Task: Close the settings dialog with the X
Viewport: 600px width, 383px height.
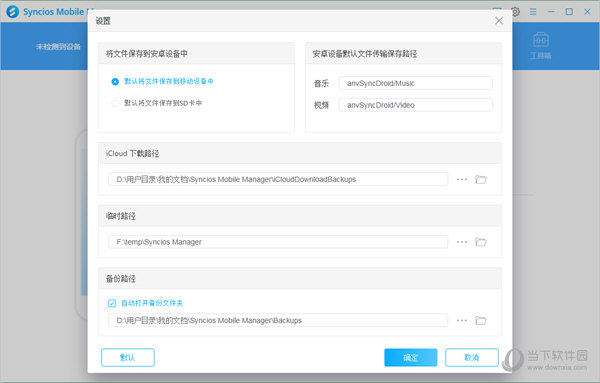Action: pos(499,21)
